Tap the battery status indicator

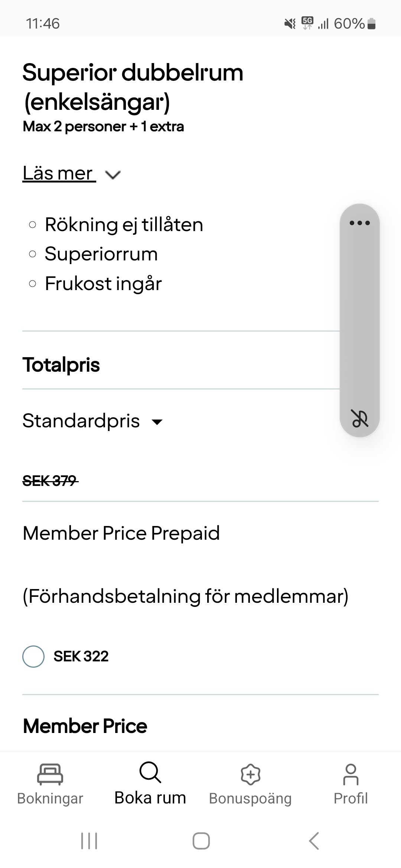pyautogui.click(x=371, y=24)
